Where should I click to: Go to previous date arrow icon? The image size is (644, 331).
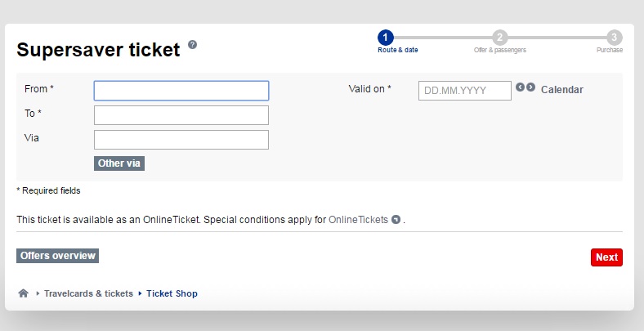point(520,87)
